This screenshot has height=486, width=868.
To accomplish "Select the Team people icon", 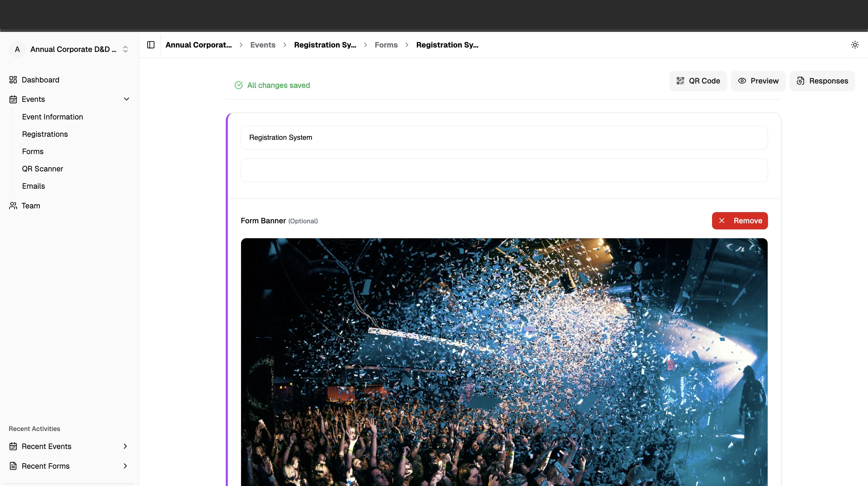I will coord(13,206).
